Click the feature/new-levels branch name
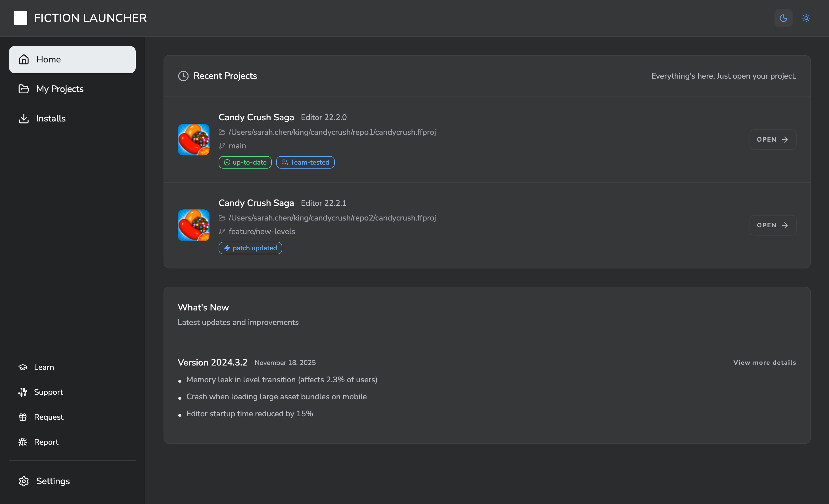 click(x=262, y=232)
